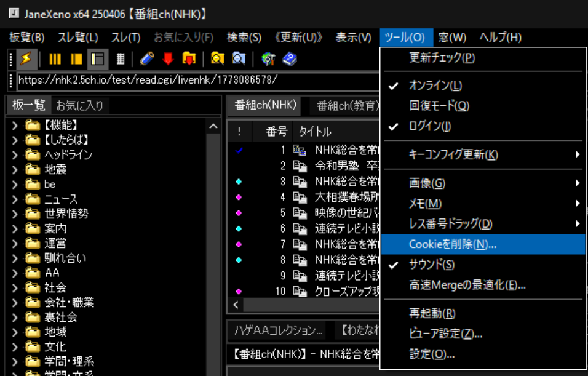The height and width of the screenshot is (376, 588).
Task: Switch to the お気に入り sidebar tab
Action: pos(79,105)
